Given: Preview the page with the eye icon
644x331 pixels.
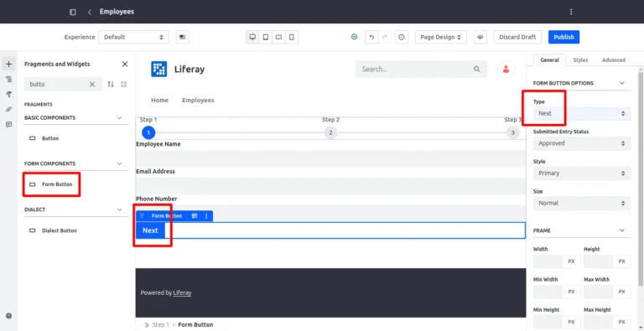Looking at the screenshot, I should click(x=480, y=37).
